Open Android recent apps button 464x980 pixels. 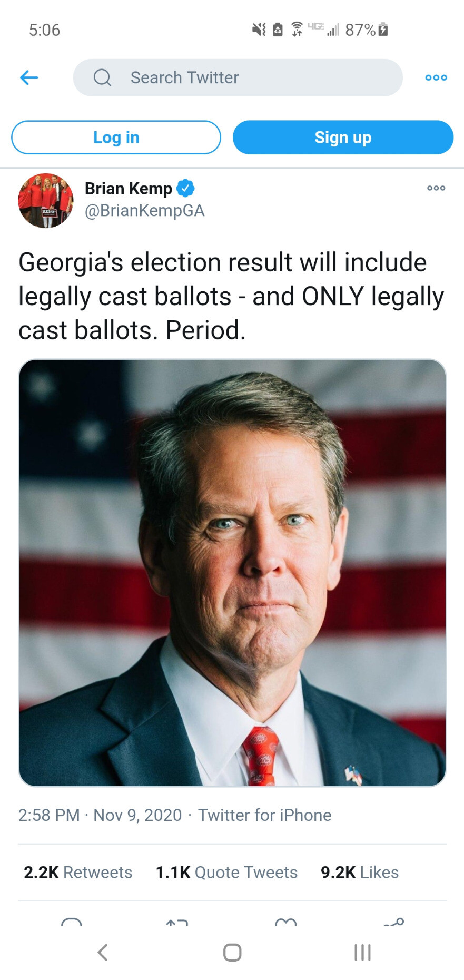pyautogui.click(x=362, y=952)
